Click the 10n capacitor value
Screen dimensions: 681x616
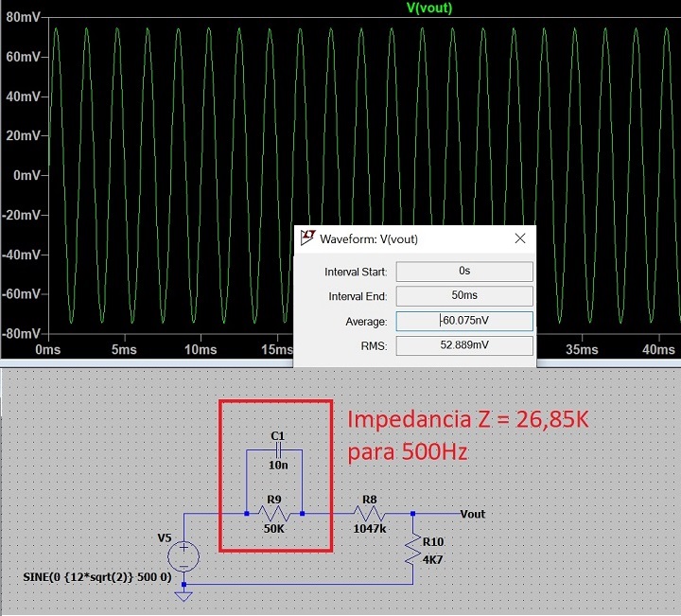pos(278,466)
